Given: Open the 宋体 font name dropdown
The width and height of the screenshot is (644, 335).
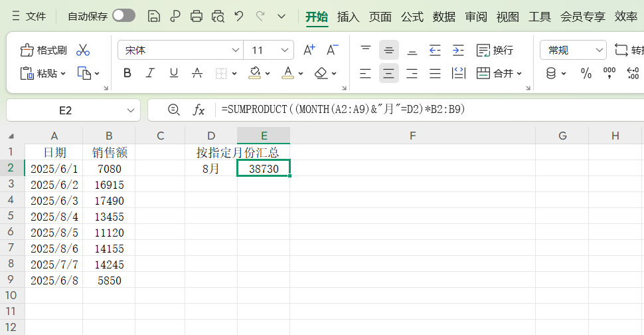Looking at the screenshot, I should tap(236, 51).
